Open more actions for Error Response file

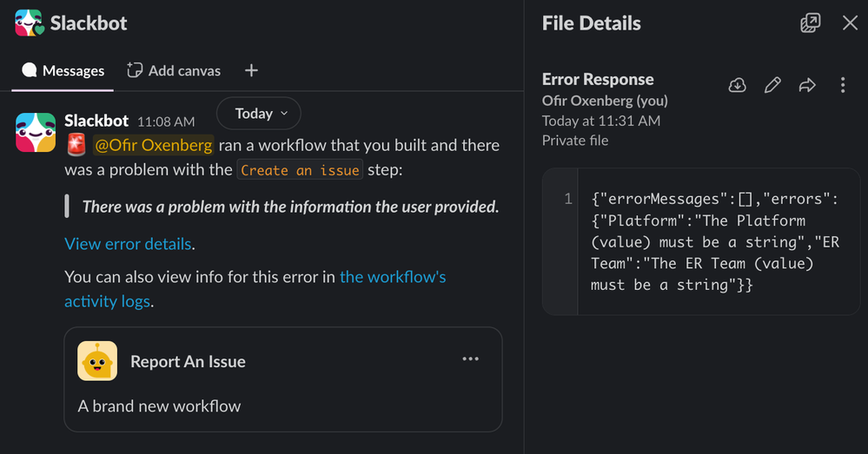[843, 85]
